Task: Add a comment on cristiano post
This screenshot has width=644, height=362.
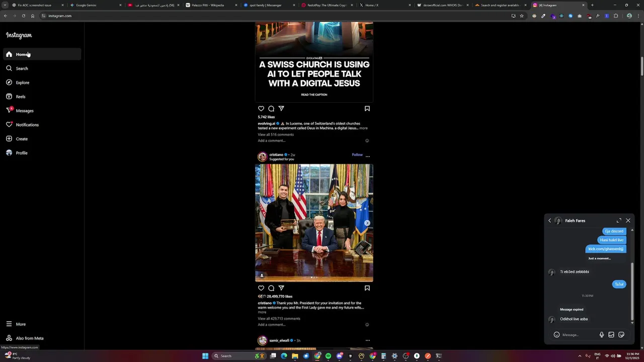Action: [x=272, y=325]
